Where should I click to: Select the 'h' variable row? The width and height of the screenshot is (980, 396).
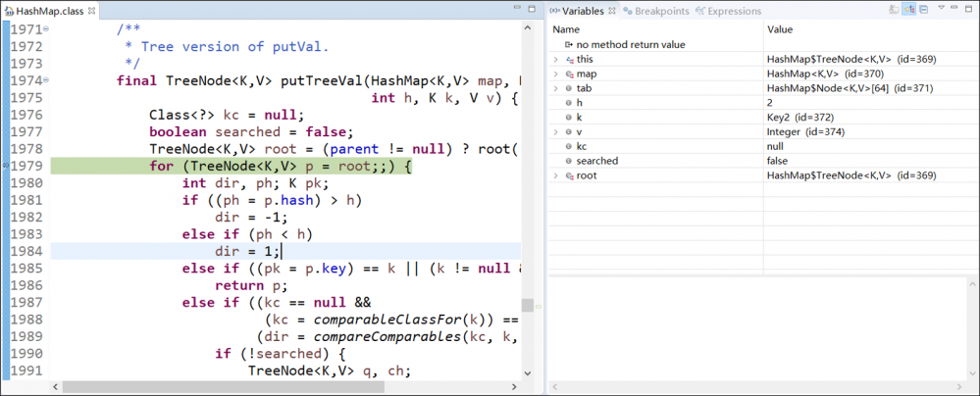(762, 103)
